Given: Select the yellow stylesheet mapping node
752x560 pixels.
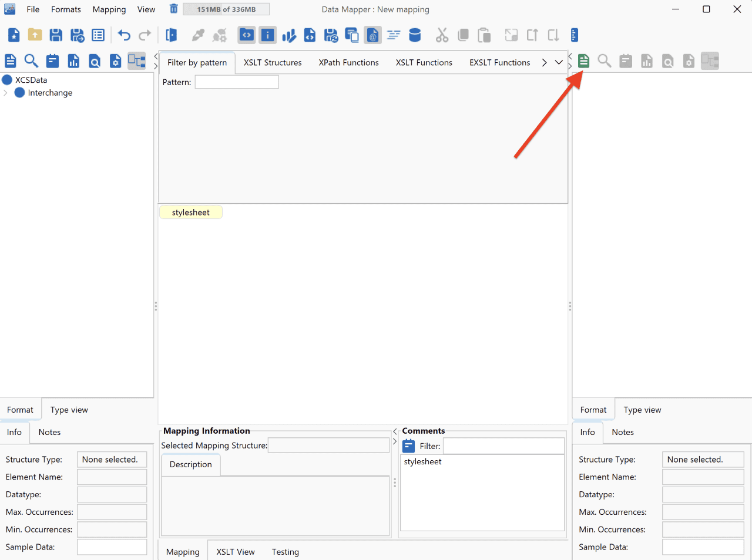Looking at the screenshot, I should (x=191, y=212).
